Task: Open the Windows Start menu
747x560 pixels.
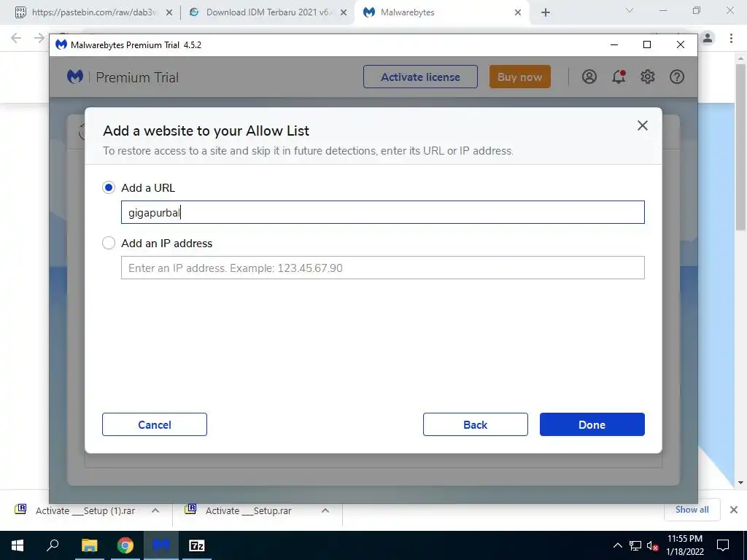Action: coord(18,545)
